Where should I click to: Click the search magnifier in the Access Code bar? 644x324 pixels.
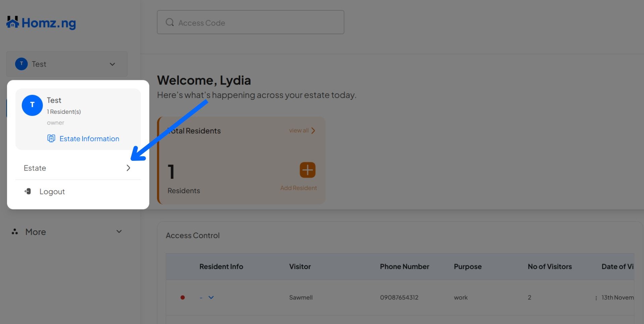click(x=170, y=22)
